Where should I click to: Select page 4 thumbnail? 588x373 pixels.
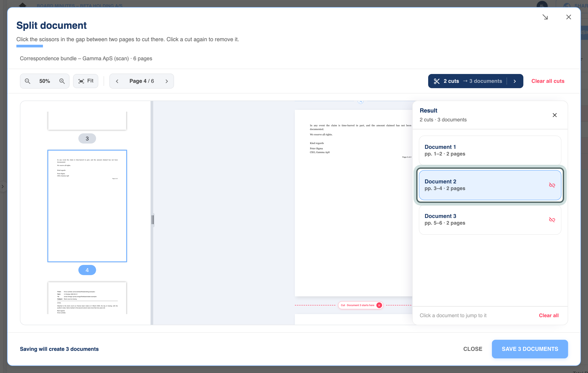point(87,206)
